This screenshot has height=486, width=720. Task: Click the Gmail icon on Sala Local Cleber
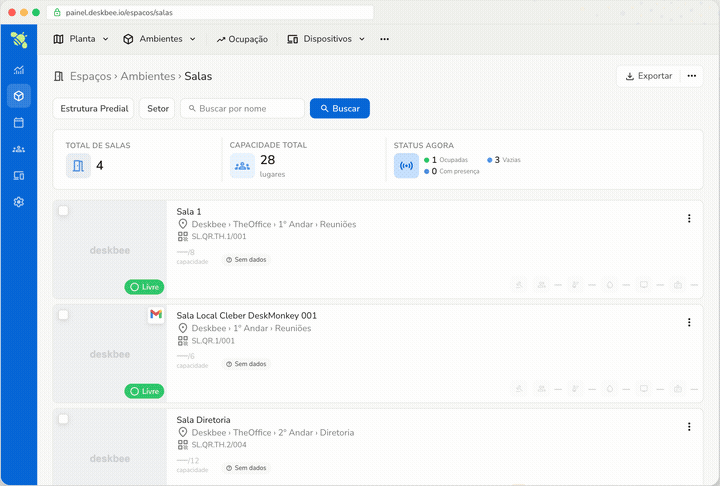[156, 314]
